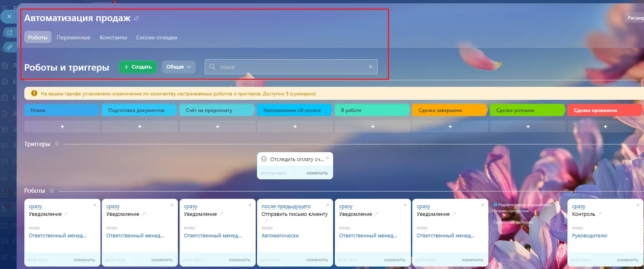644x269 pixels.
Task: Delete the Отследить оплату trigger card
Action: click(x=327, y=158)
